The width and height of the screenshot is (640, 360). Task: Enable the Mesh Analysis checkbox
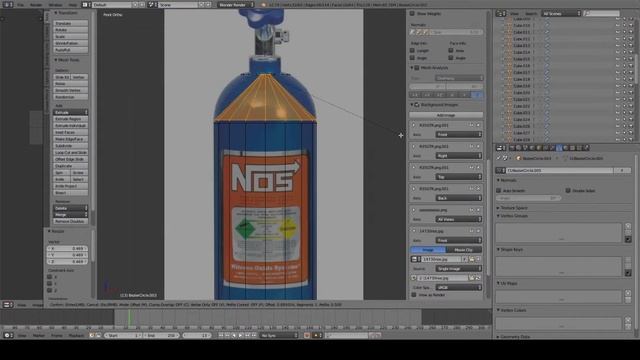417,68
